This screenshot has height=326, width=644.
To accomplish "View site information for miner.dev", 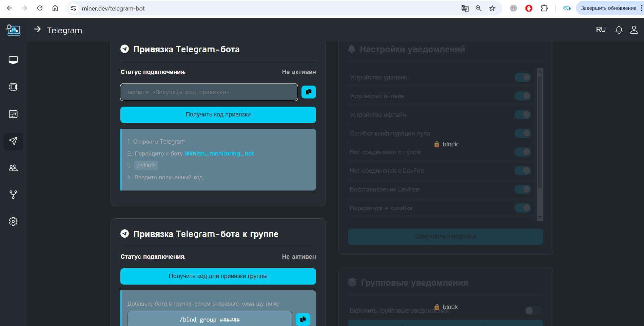I will tap(73, 8).
